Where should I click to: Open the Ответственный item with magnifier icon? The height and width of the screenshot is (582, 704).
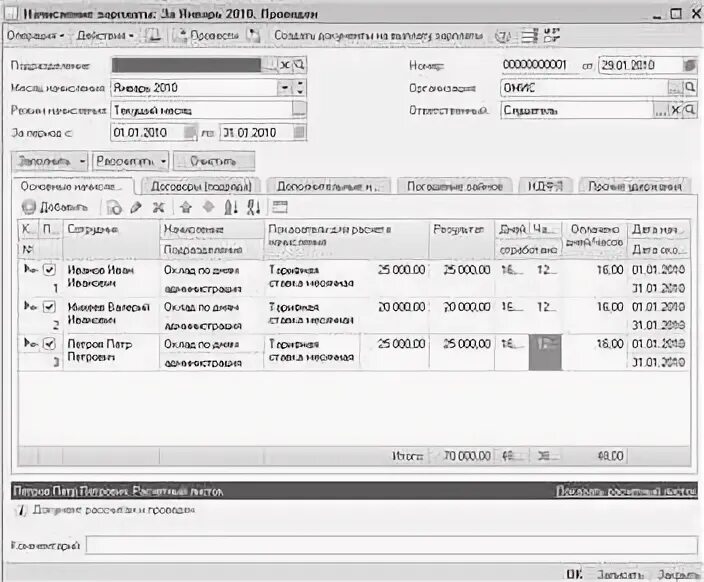tap(690, 110)
